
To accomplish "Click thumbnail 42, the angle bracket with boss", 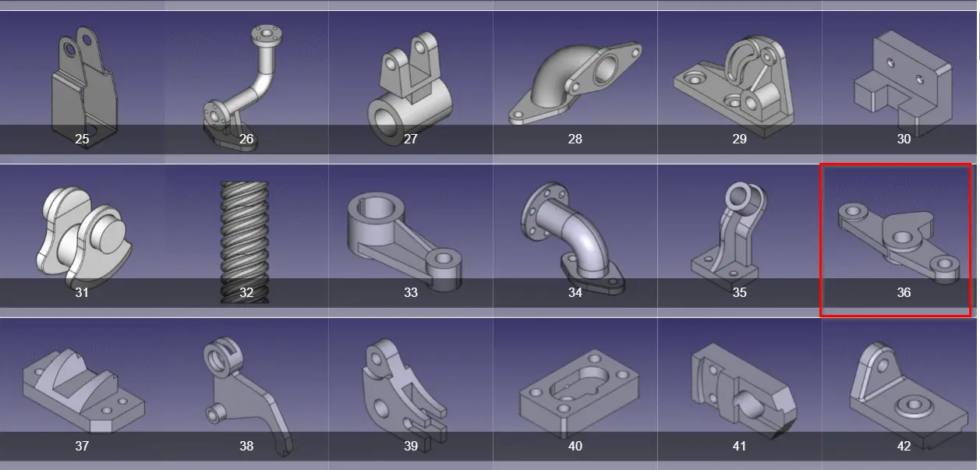I will point(900,389).
